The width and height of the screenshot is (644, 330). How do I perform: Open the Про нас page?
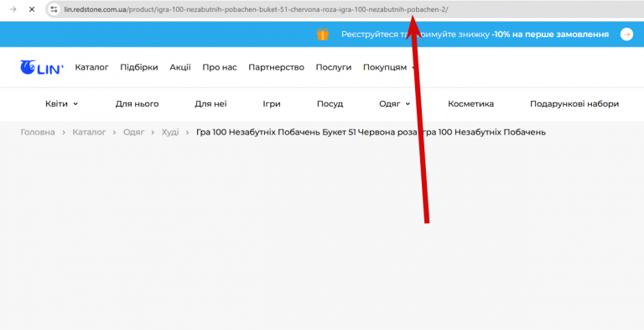tap(220, 67)
